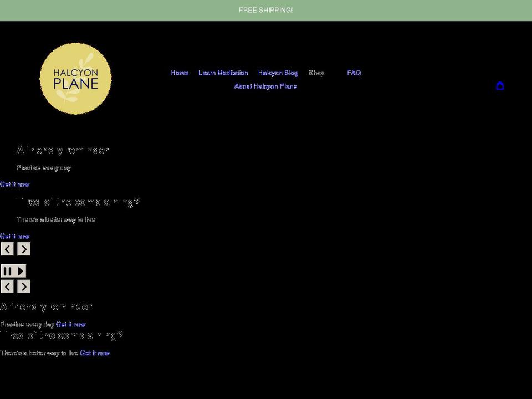The height and width of the screenshot is (399, 532).
Task: Open the A friendly reminder headline link
Action: pos(64,150)
